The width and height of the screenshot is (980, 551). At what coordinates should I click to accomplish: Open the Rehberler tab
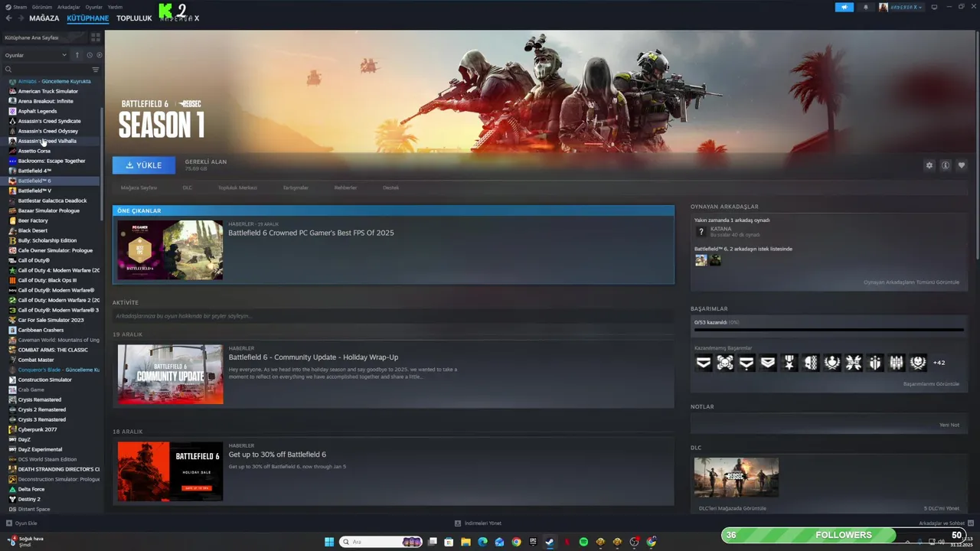345,187
